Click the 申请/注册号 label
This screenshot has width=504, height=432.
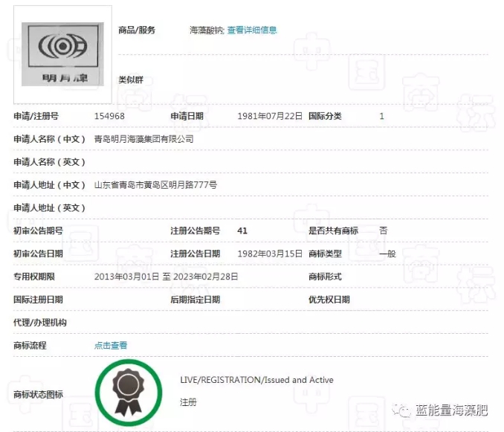36,116
